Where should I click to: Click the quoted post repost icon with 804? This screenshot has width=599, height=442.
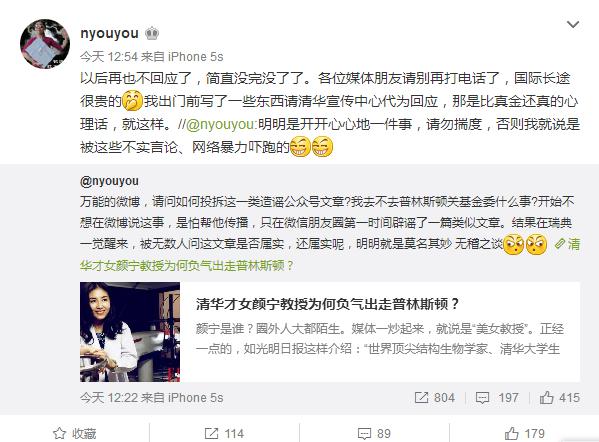point(435,398)
